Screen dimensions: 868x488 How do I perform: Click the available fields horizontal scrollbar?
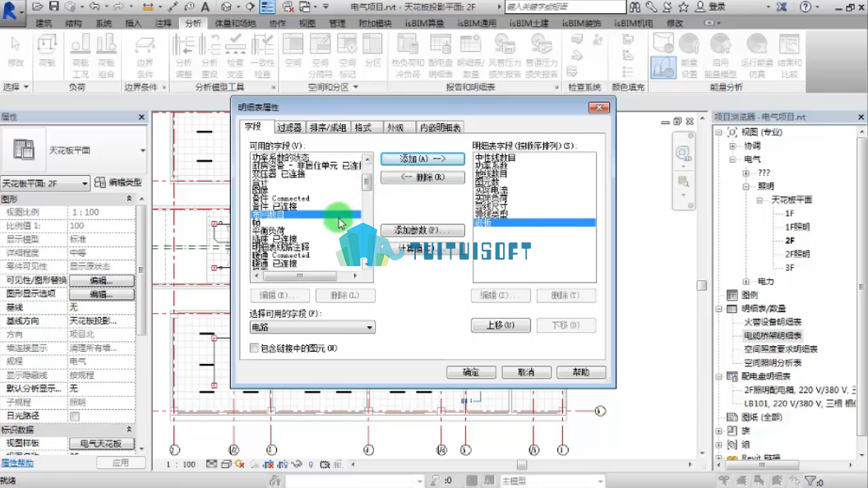[x=306, y=275]
